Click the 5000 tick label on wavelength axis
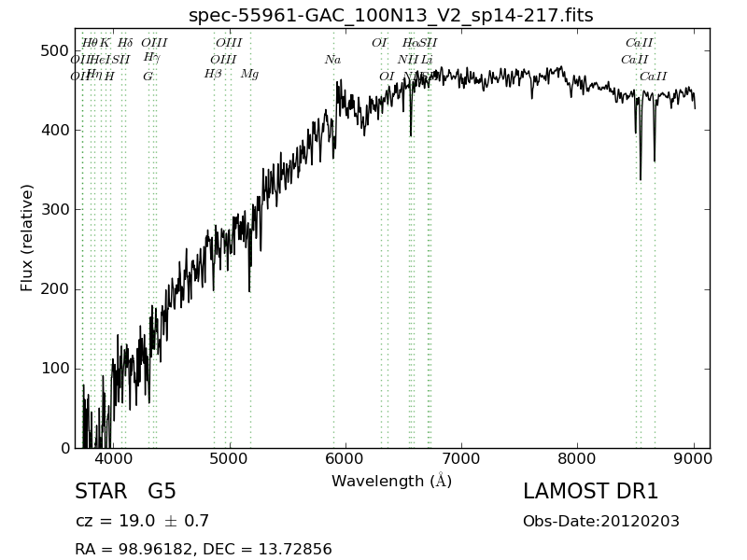 click(x=230, y=459)
